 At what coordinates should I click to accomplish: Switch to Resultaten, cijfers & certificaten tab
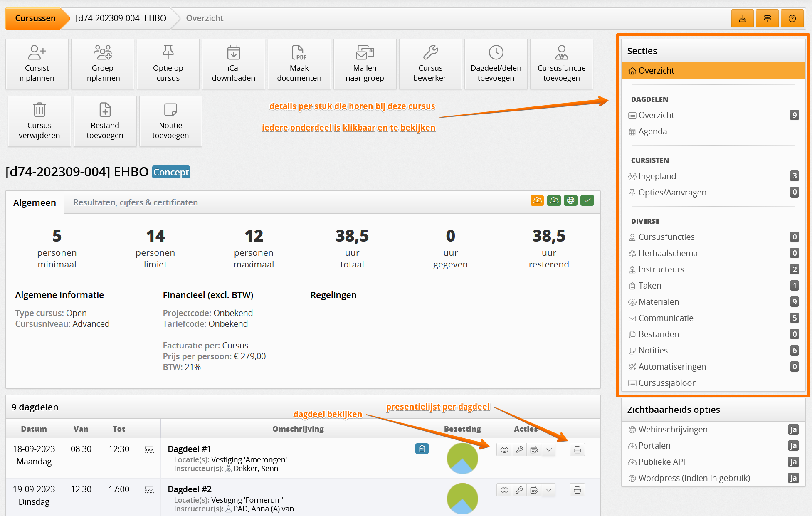coord(136,202)
